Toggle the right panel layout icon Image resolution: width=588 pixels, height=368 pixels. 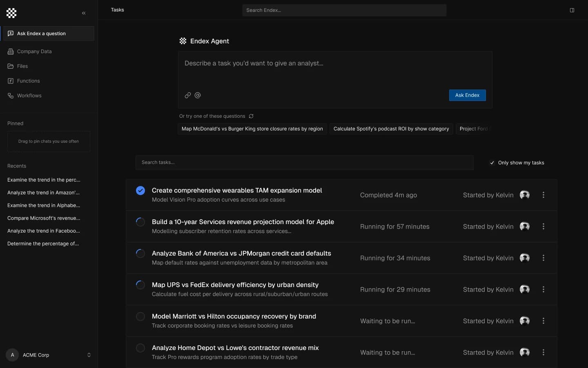[572, 10]
